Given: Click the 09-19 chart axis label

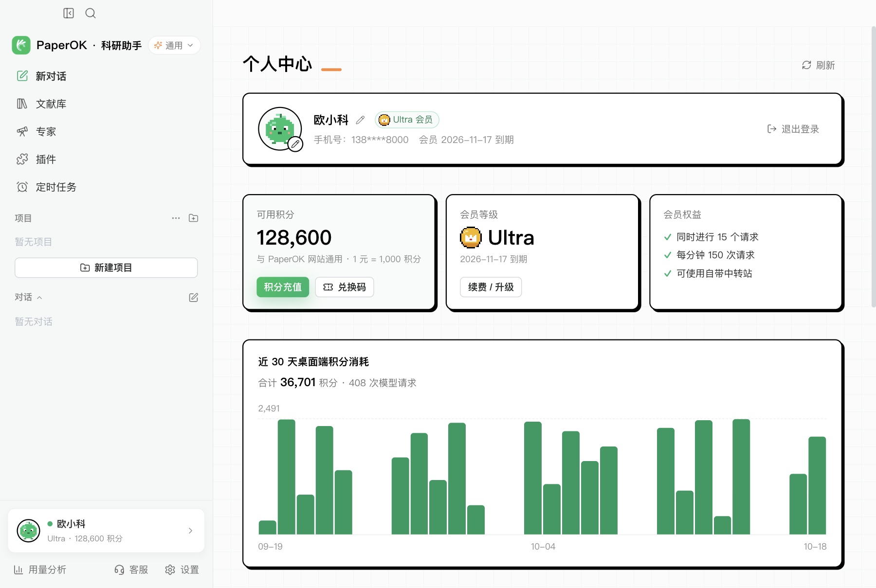Looking at the screenshot, I should [270, 546].
